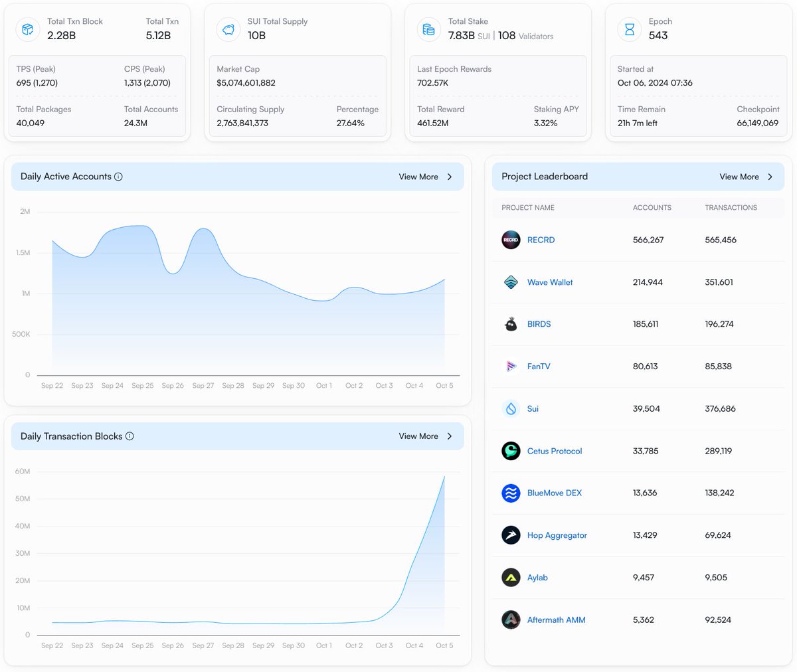Click Sui's transactions count 376,686
797x672 pixels.
tap(720, 408)
